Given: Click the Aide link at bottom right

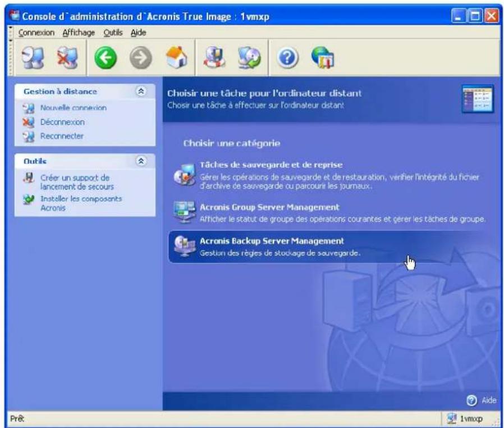Looking at the screenshot, I should coord(489,400).
